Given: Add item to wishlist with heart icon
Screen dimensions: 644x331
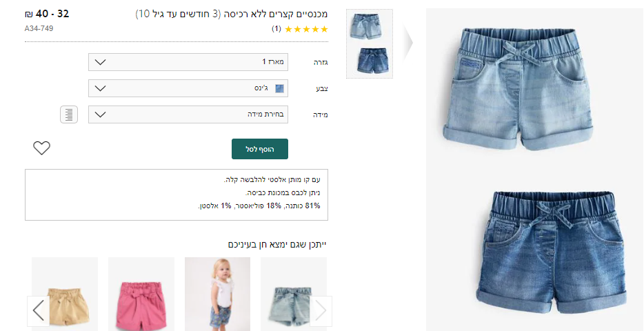Looking at the screenshot, I should point(41,148).
